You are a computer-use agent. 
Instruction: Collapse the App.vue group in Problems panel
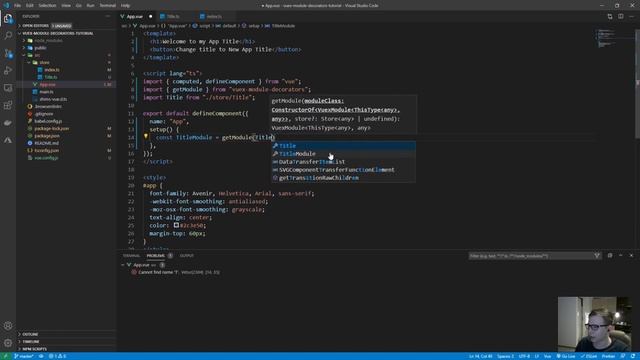click(123, 265)
